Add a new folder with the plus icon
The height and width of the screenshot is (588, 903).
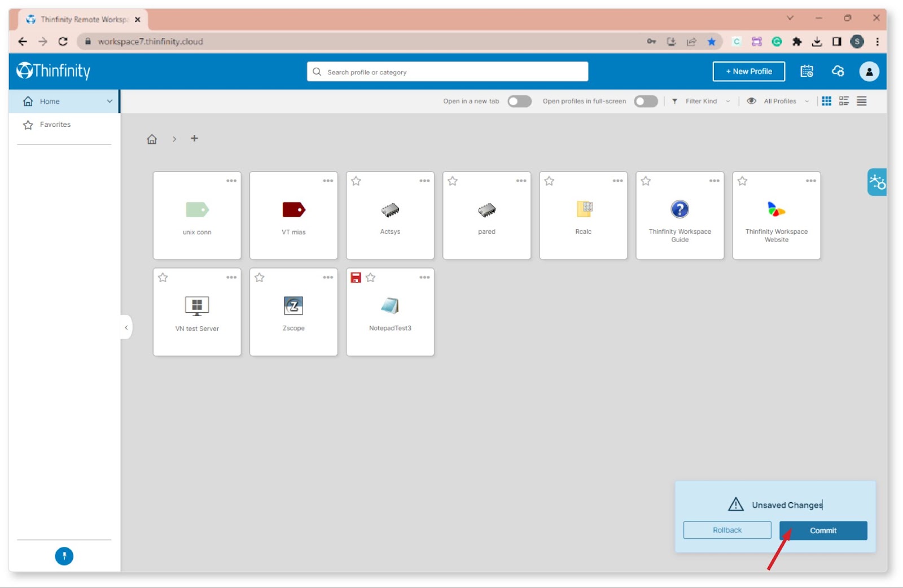194,138
